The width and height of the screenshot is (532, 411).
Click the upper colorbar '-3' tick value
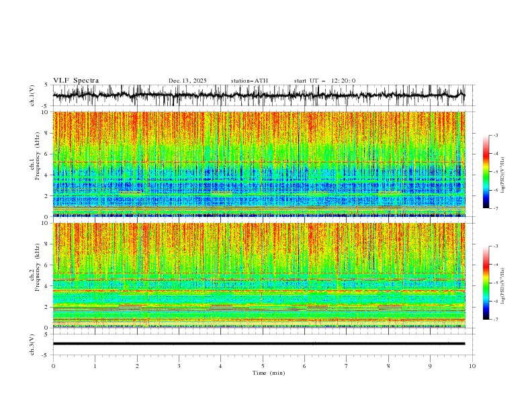click(x=495, y=135)
